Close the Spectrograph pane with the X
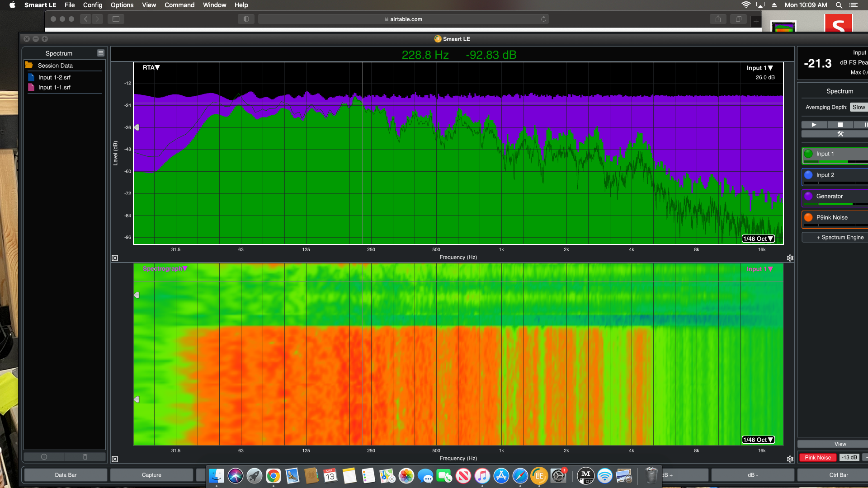Screen dimensions: 868x488 pos(115,459)
